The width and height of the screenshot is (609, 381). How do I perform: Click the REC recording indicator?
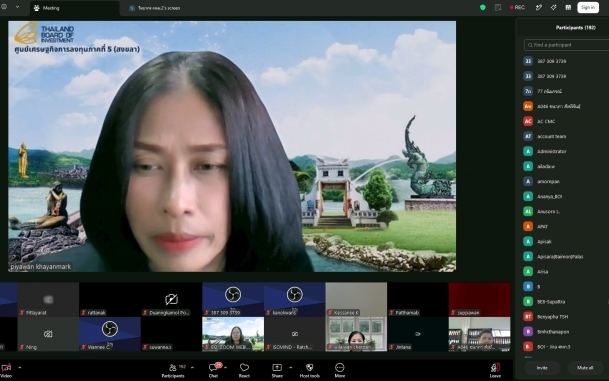517,7
